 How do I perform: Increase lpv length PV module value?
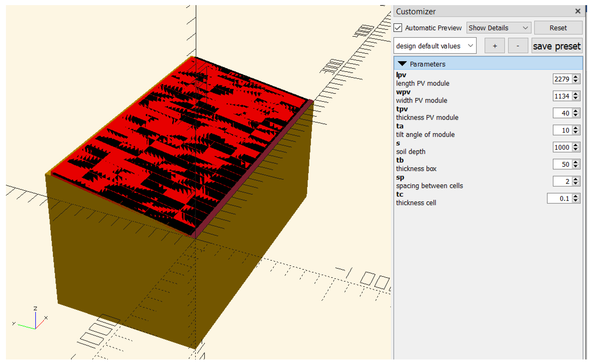[575, 77]
